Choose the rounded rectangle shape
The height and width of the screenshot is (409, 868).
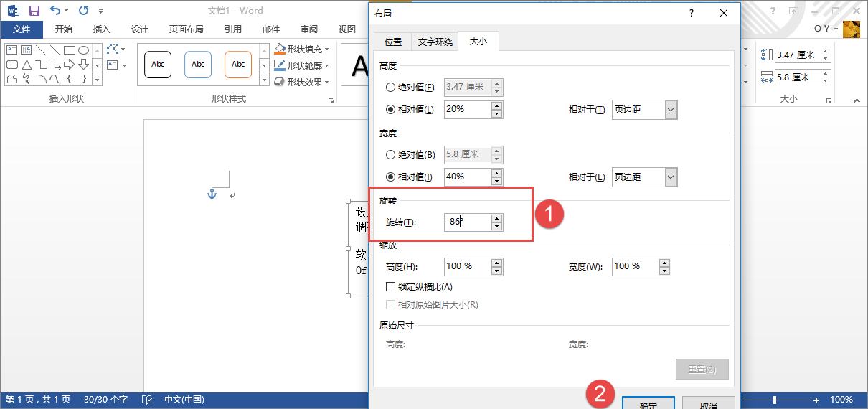coord(12,65)
